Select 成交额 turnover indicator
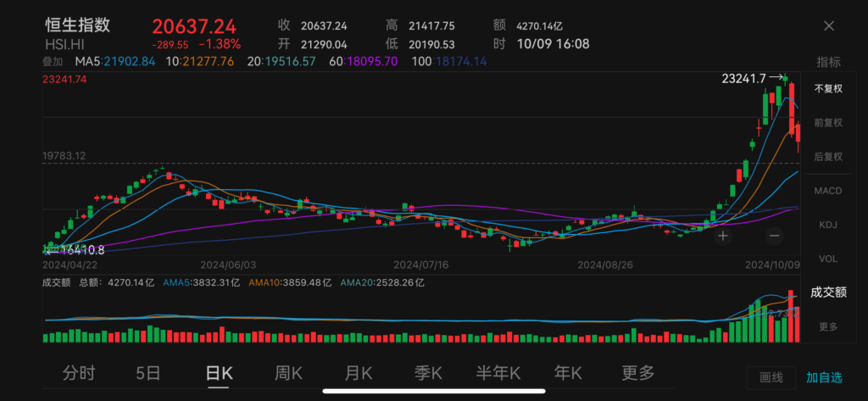This screenshot has height=401, width=868. coord(828,292)
